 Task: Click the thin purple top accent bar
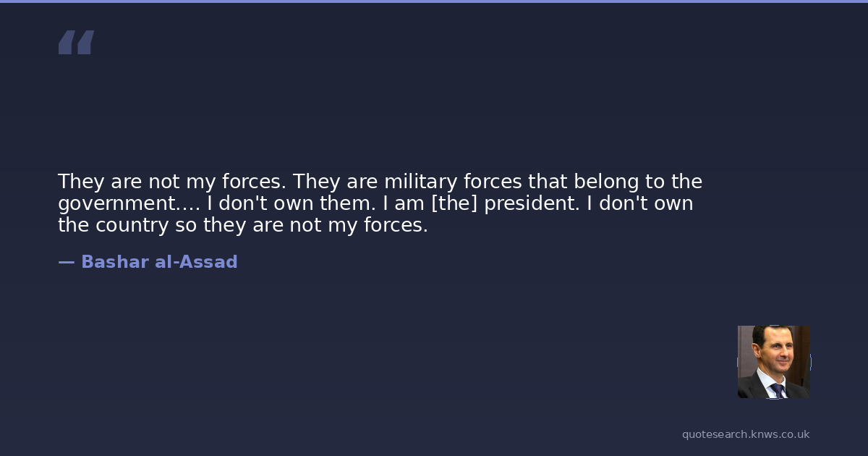pyautogui.click(x=434, y=1)
